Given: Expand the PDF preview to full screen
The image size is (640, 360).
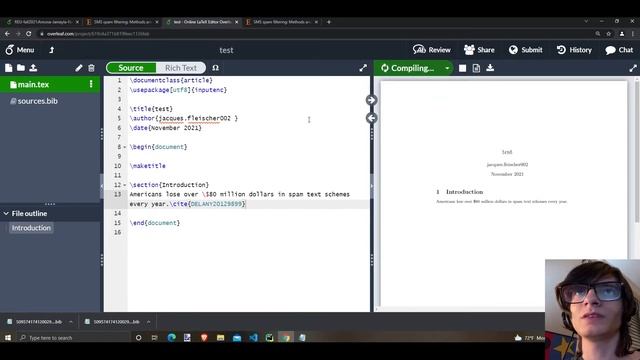Looking at the screenshot, I should click(x=633, y=68).
